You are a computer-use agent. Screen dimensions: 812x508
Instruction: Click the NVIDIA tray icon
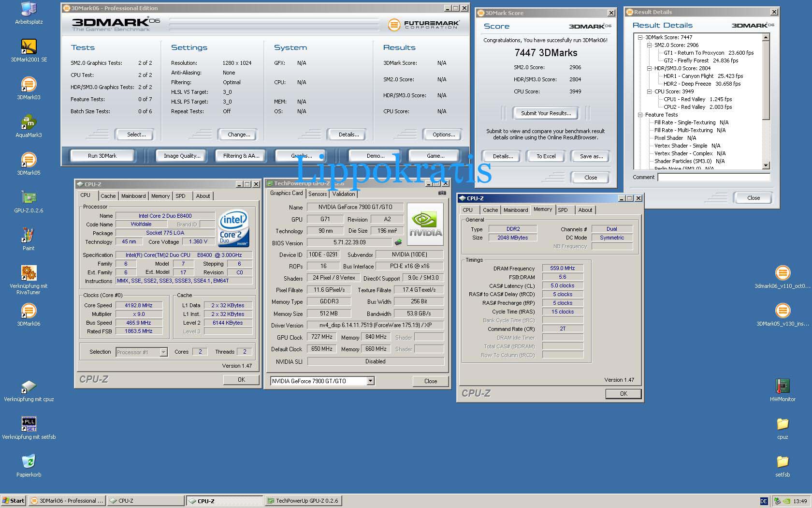click(786, 501)
